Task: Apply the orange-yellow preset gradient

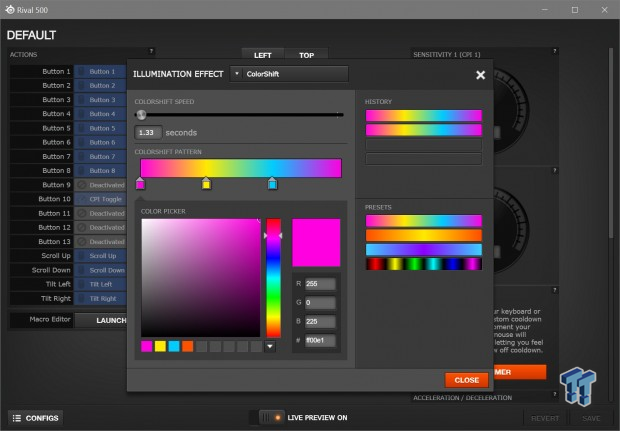Action: point(424,235)
